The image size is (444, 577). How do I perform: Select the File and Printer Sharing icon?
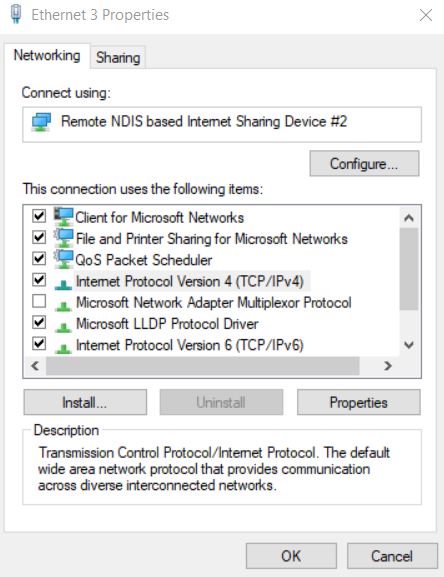(64, 238)
